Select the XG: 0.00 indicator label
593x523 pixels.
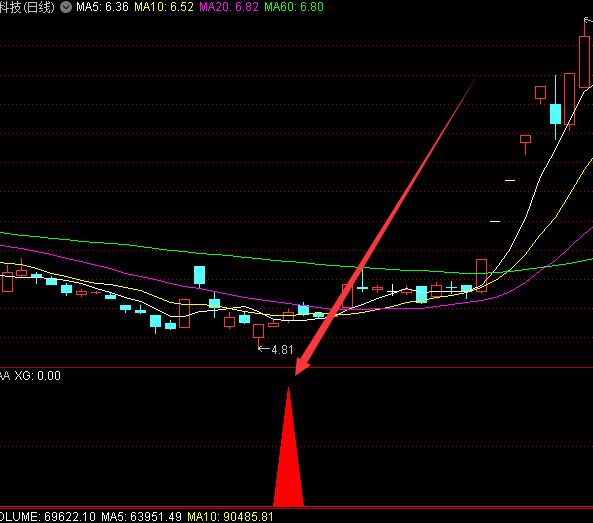coord(37,376)
